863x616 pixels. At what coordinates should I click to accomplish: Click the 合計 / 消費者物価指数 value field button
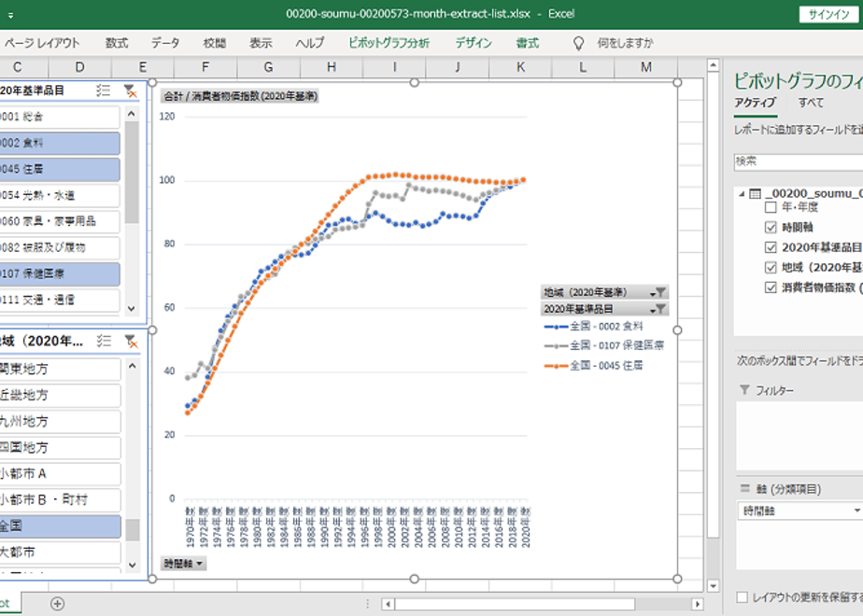241,96
